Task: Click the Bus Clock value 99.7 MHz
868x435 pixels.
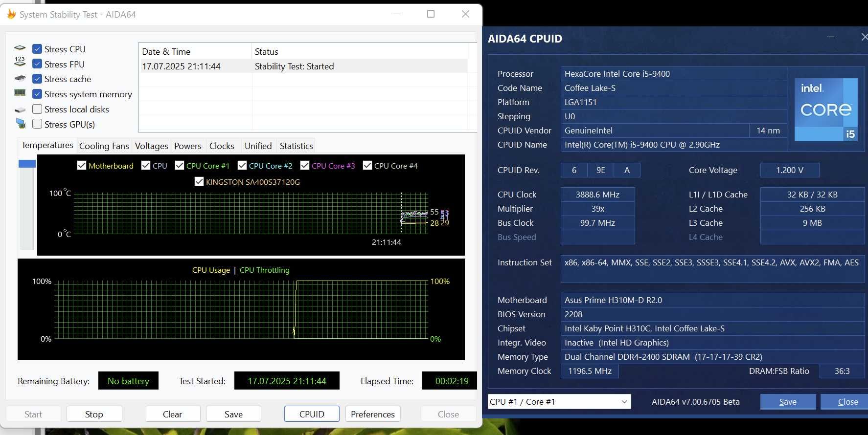Action: (597, 223)
